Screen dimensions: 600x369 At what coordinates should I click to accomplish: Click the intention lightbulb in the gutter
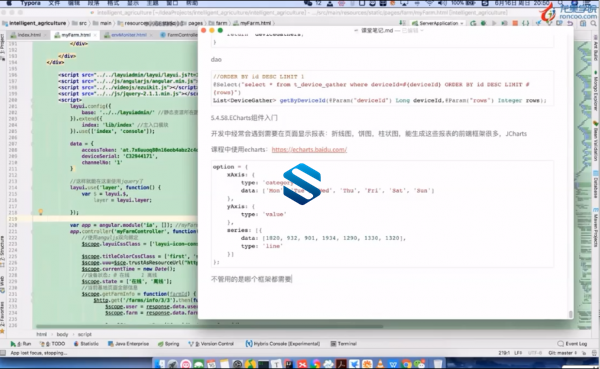tap(41, 212)
